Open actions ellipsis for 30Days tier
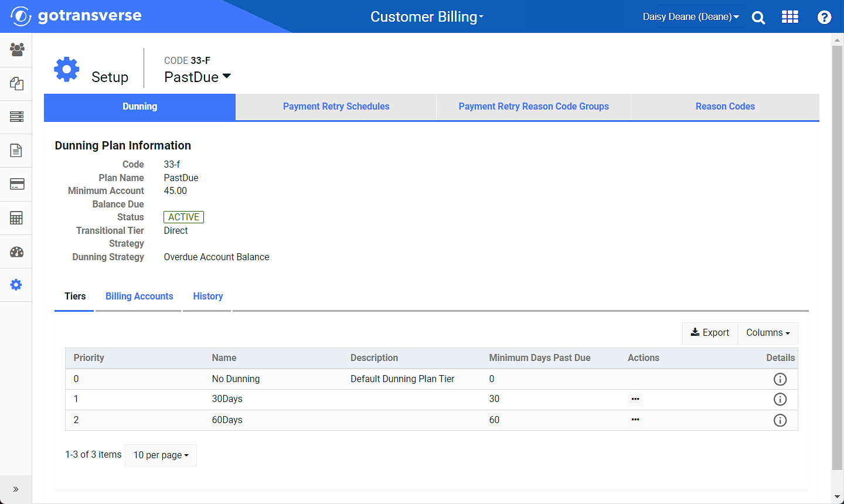 (x=635, y=399)
